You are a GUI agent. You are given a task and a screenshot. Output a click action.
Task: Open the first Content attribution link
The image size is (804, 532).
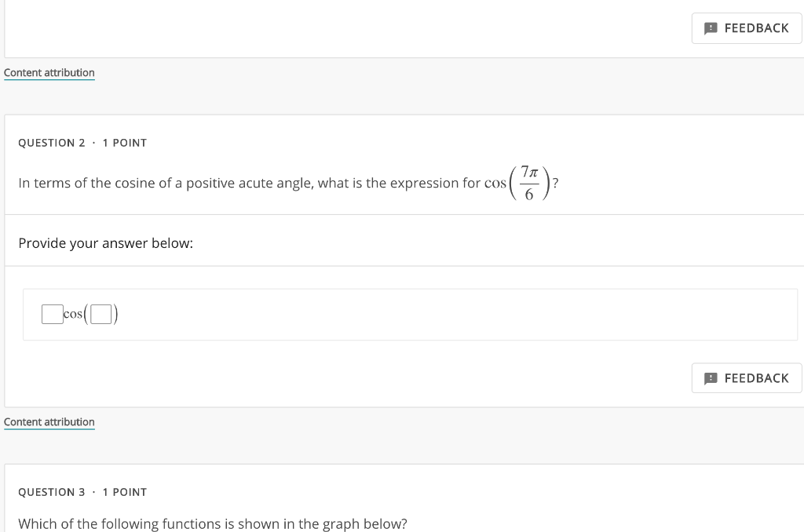[49, 72]
